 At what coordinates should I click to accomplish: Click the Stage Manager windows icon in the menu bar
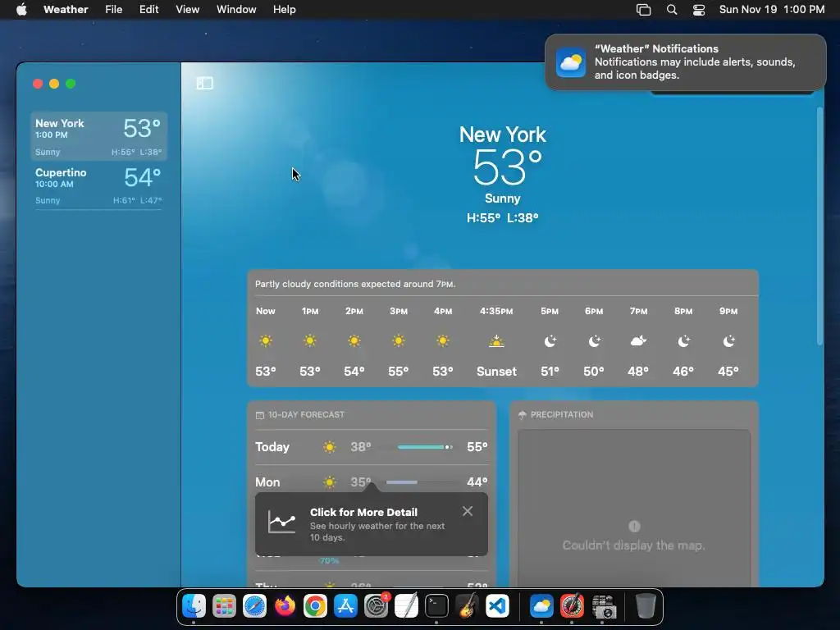click(643, 10)
